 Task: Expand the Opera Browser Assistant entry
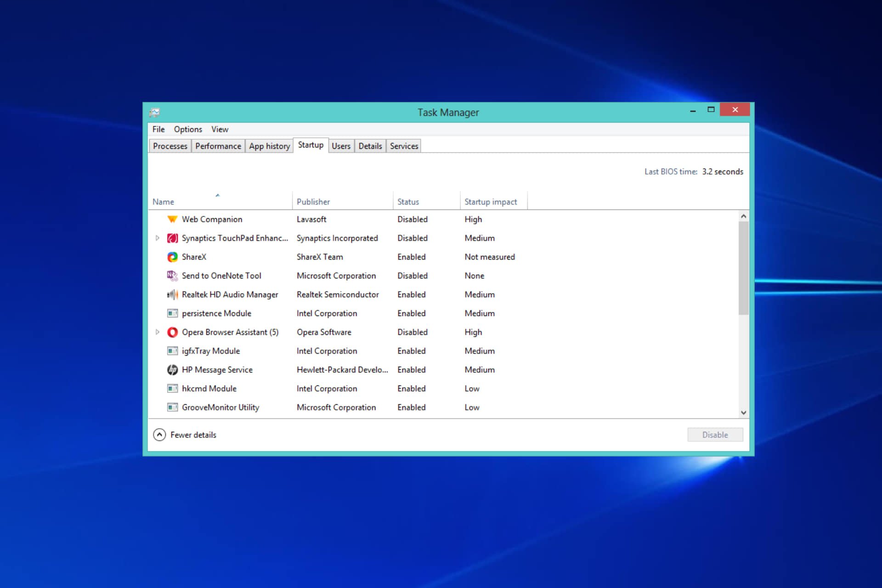point(158,332)
